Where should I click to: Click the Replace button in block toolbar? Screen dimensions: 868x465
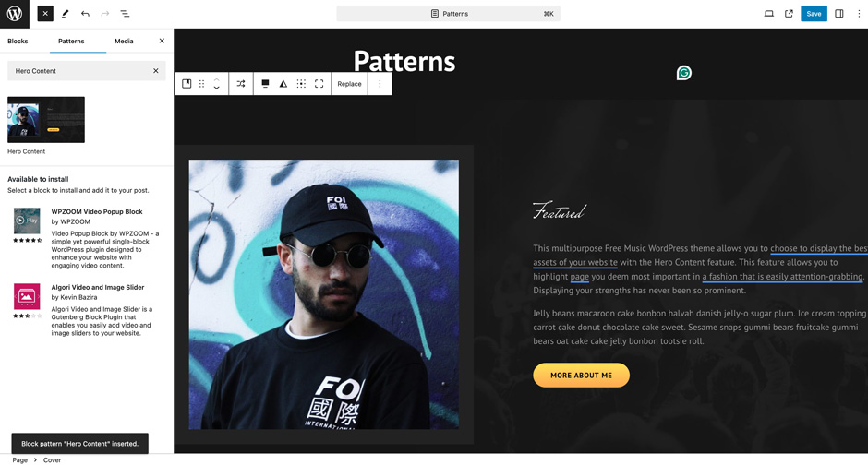(x=349, y=84)
